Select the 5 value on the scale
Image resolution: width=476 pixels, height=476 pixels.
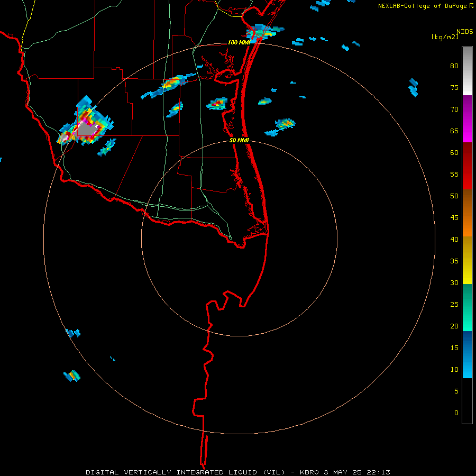pyautogui.click(x=456, y=391)
